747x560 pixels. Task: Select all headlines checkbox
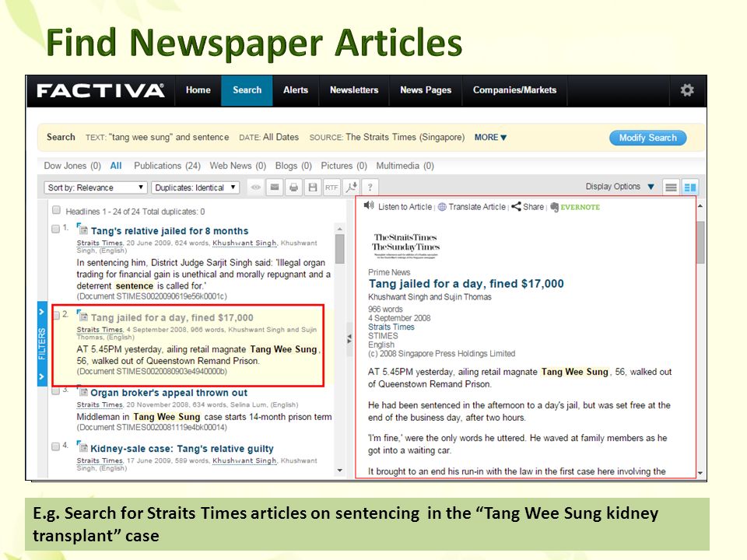(56, 210)
